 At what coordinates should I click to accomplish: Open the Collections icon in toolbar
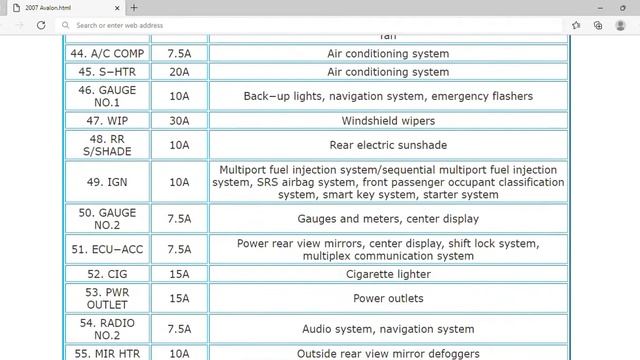pos(598,25)
